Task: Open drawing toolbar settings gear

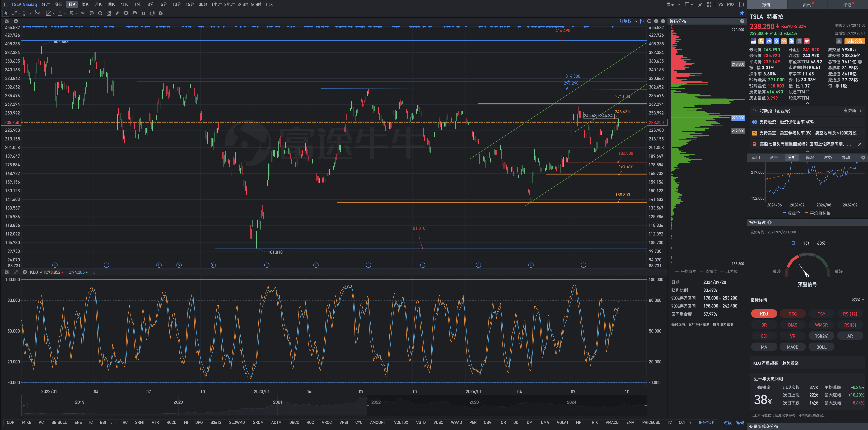Action: (x=161, y=13)
